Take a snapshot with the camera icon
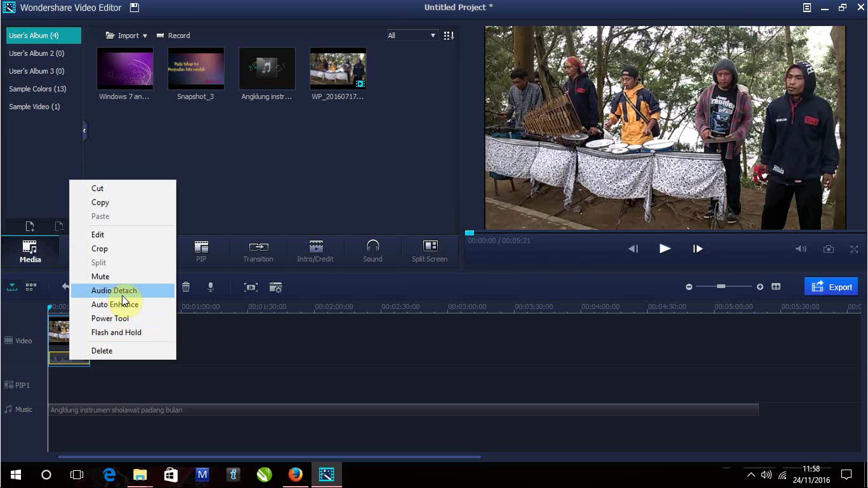The image size is (868, 488). 829,248
